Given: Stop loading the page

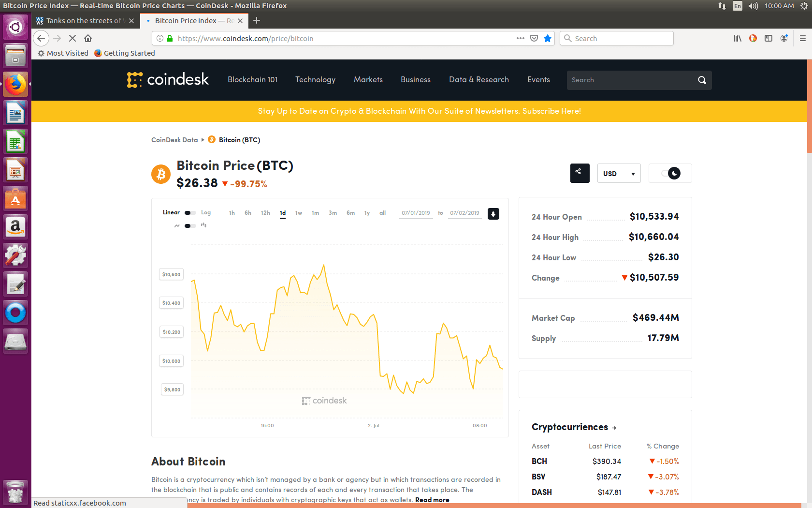Looking at the screenshot, I should [72, 38].
